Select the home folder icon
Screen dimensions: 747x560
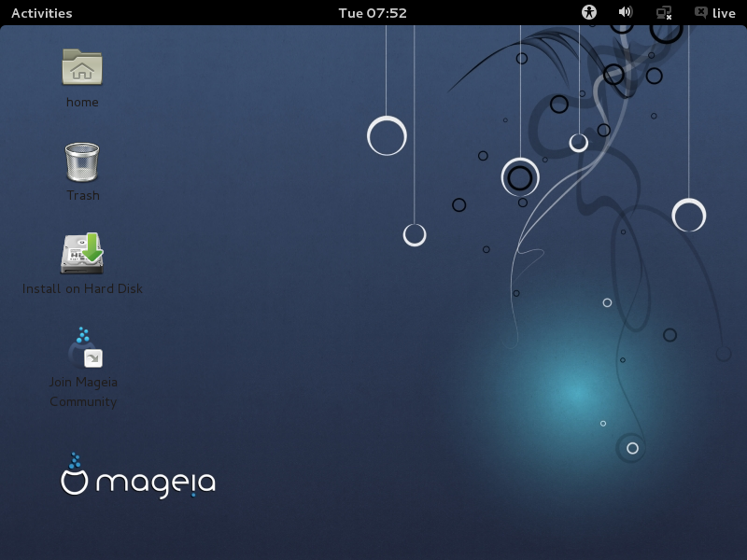[x=82, y=67]
